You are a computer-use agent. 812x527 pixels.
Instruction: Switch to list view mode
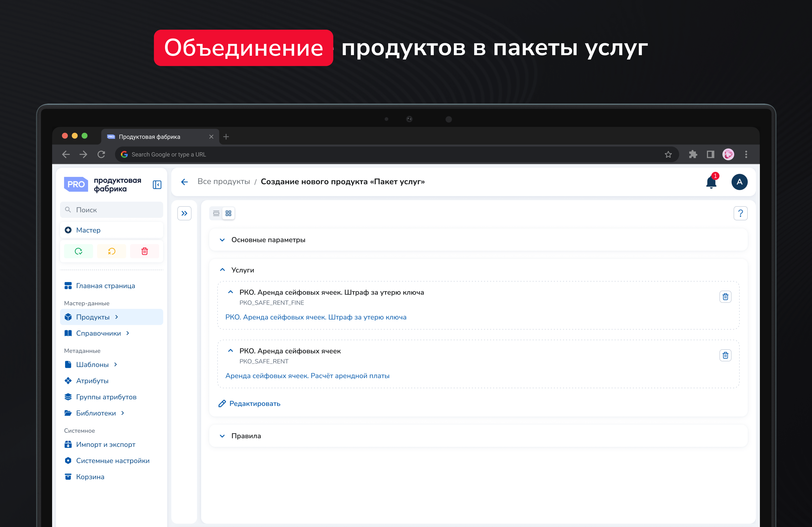tap(216, 214)
